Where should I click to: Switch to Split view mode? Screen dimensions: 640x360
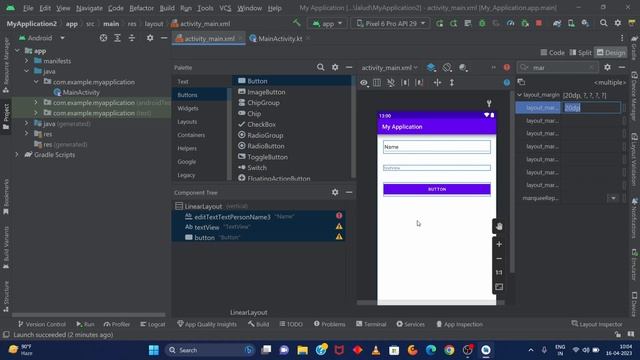[x=580, y=53]
